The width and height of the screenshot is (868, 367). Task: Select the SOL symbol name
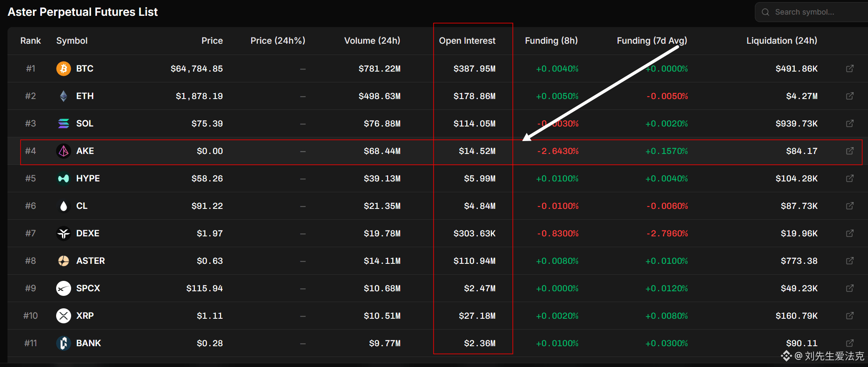(84, 123)
